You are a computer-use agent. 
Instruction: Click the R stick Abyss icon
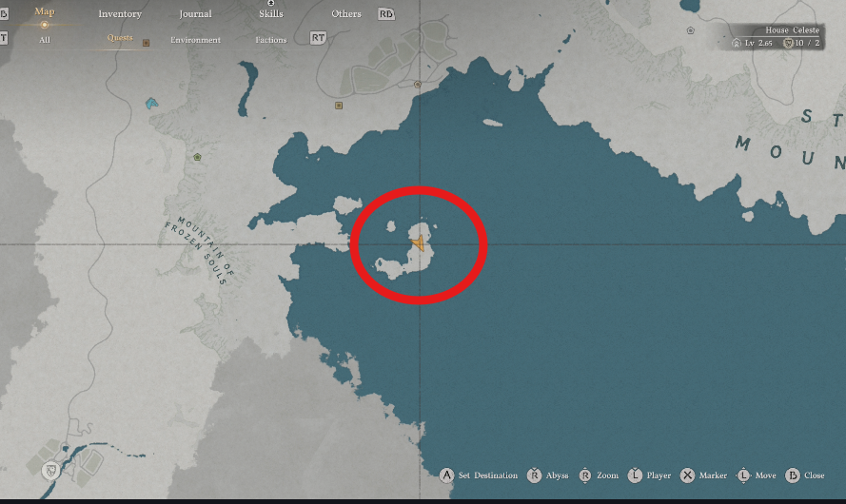[534, 475]
